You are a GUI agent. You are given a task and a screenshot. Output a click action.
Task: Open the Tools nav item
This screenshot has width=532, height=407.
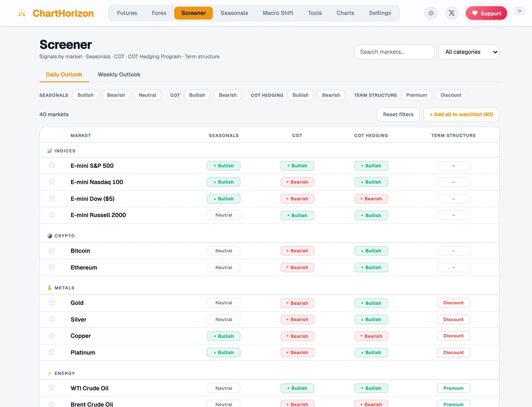coord(315,13)
